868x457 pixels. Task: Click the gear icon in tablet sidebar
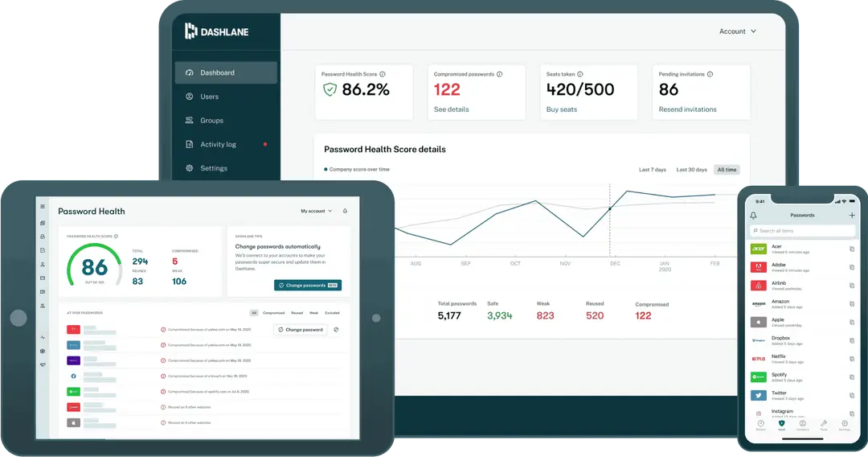tap(43, 351)
